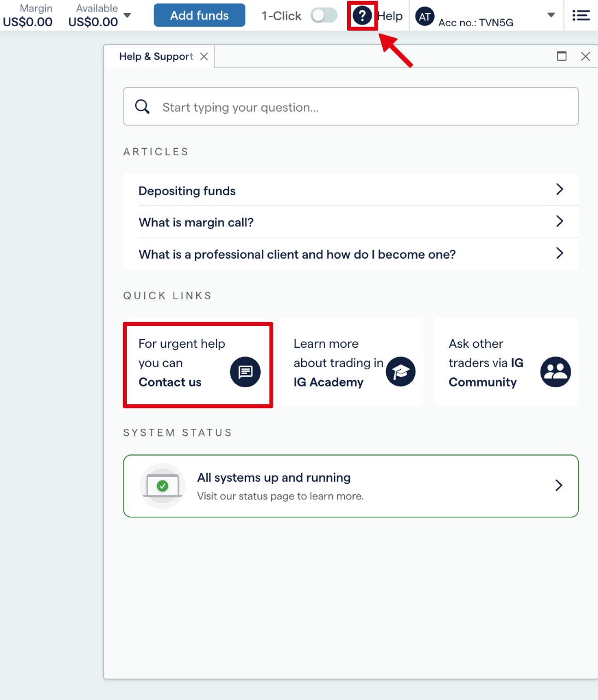Open the list menu icon at top right
This screenshot has height=700, width=598.
pos(581,15)
